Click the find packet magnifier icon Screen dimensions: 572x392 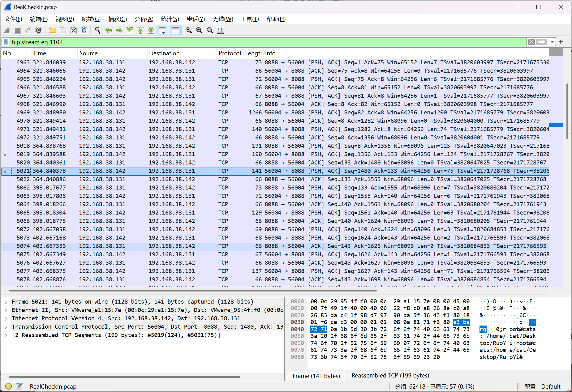(x=98, y=30)
